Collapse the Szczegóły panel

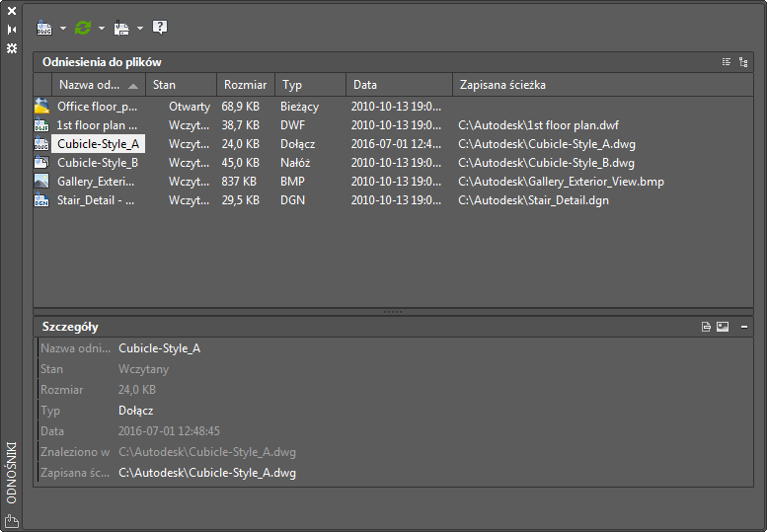743,327
